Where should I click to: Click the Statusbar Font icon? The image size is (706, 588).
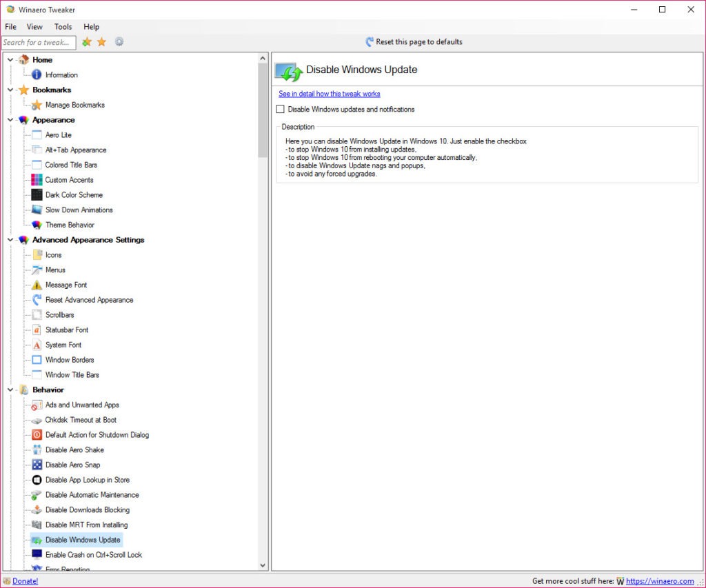pos(37,330)
